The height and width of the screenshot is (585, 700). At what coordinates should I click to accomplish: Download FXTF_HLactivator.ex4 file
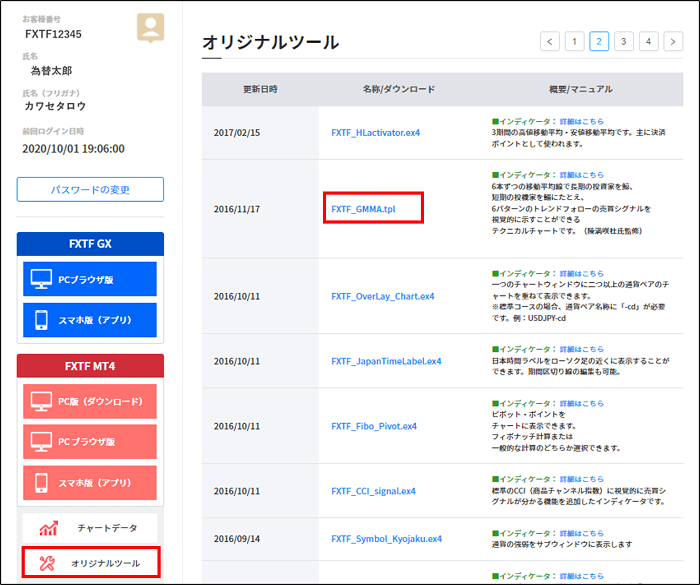(x=376, y=132)
